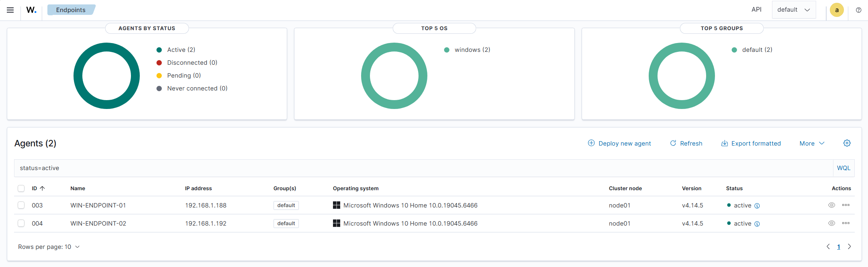Screen dimensions: 868x267
Task: Open the hamburger navigation menu
Action: [10, 10]
